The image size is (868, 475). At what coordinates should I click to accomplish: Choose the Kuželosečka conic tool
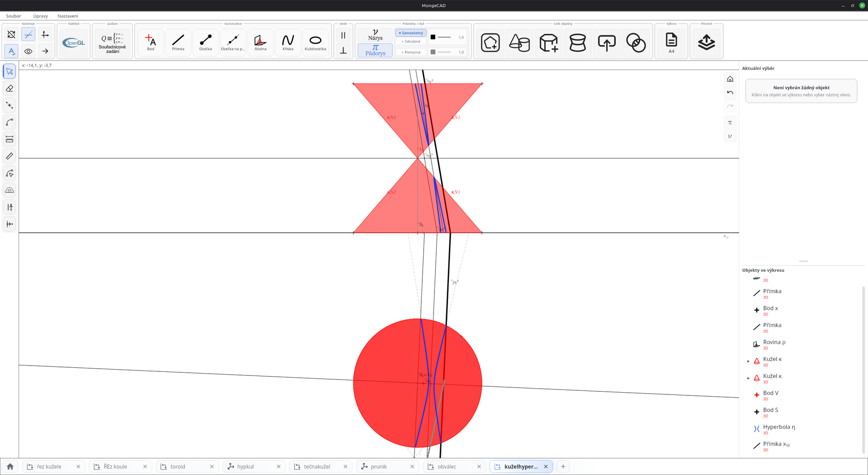pos(315,42)
